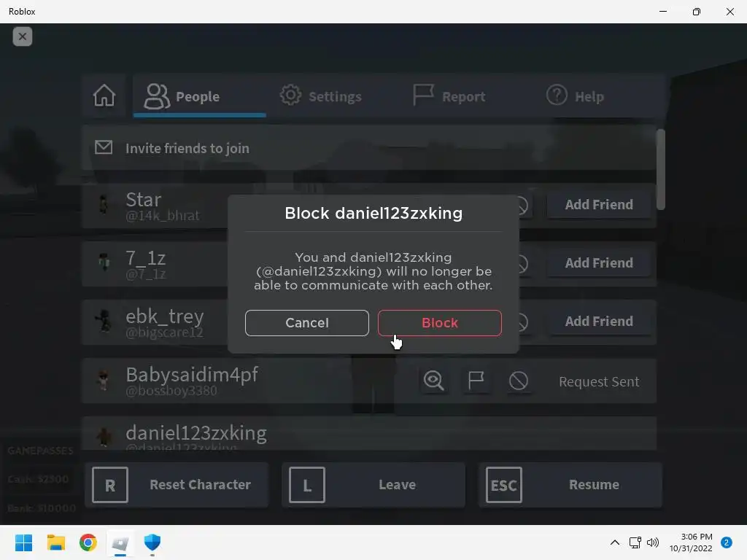Click Babysaidim4pf's avatar thumbnail
Screen dimensions: 747x560
104,380
